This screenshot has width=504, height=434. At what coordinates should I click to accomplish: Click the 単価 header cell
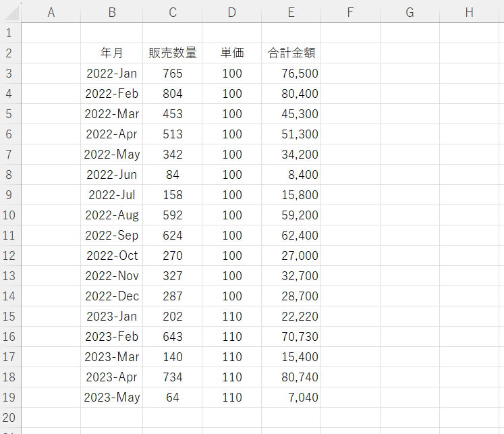tap(231, 53)
